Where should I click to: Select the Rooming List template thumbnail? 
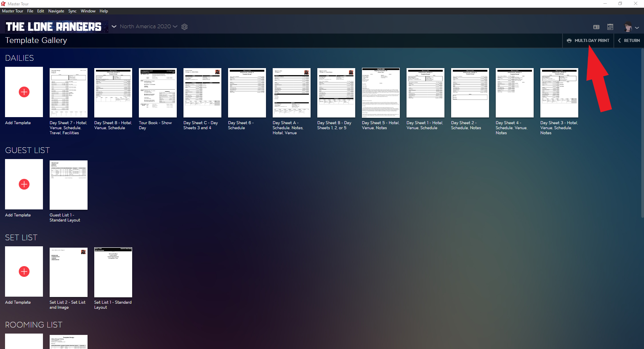68,342
